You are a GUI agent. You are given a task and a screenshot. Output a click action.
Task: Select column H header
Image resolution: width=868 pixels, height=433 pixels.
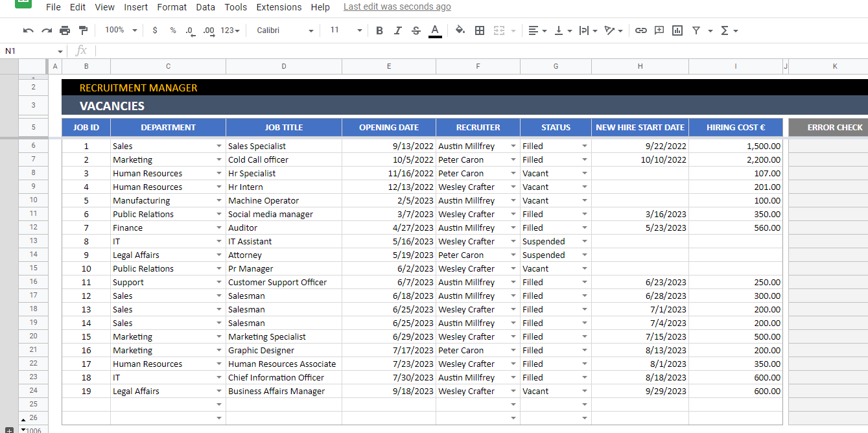[640, 66]
